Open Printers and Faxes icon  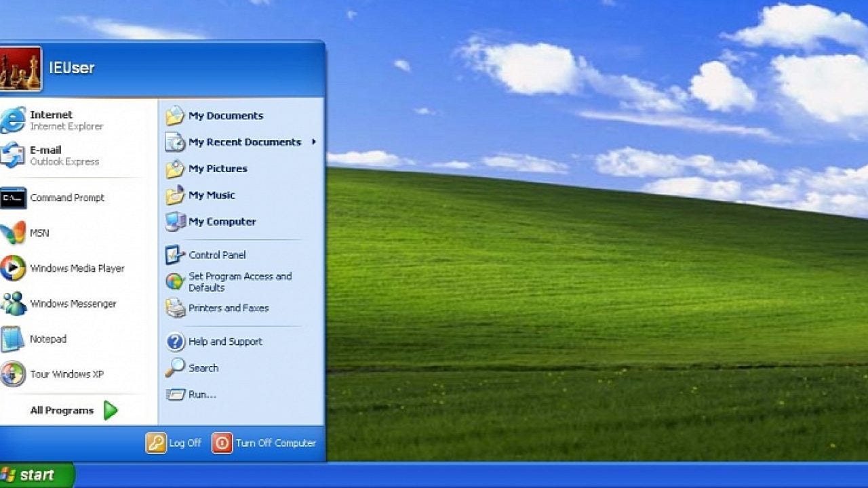coord(175,308)
